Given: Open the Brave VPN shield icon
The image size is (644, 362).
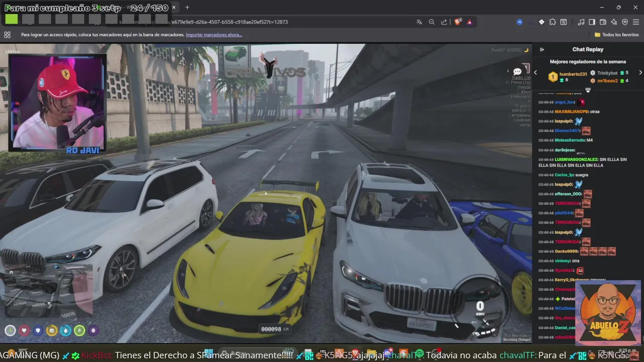Looking at the screenshot, I should [625, 22].
